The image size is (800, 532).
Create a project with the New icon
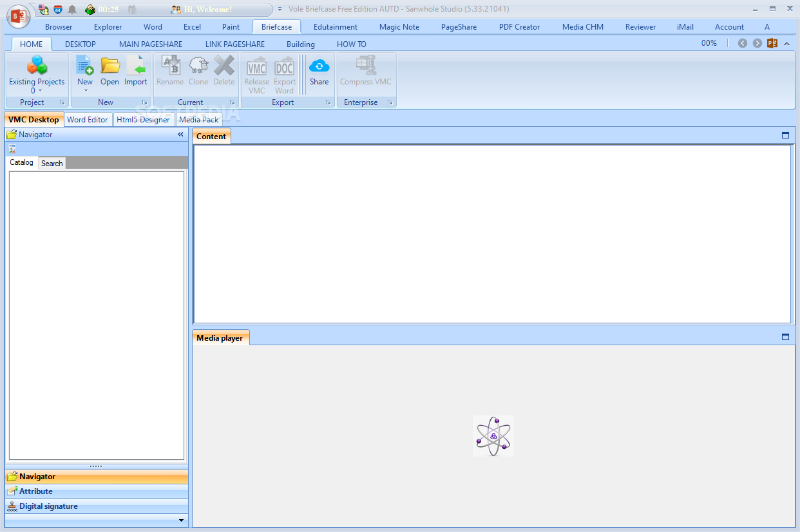[85, 65]
